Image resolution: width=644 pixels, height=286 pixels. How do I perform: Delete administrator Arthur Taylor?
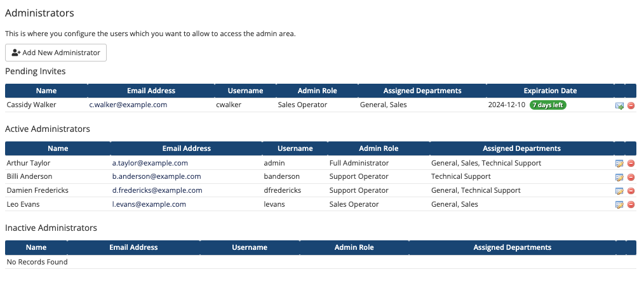(x=631, y=164)
